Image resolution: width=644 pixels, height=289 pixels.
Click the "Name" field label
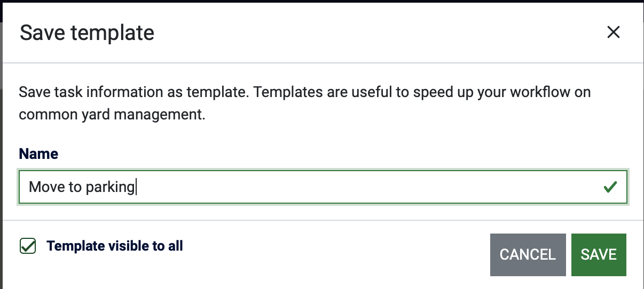point(38,154)
